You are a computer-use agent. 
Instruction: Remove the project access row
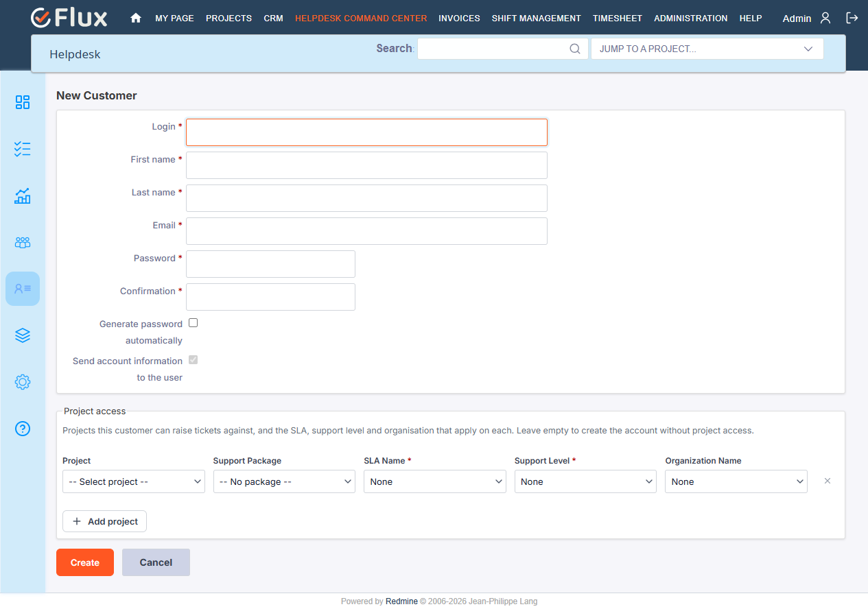pyautogui.click(x=827, y=481)
